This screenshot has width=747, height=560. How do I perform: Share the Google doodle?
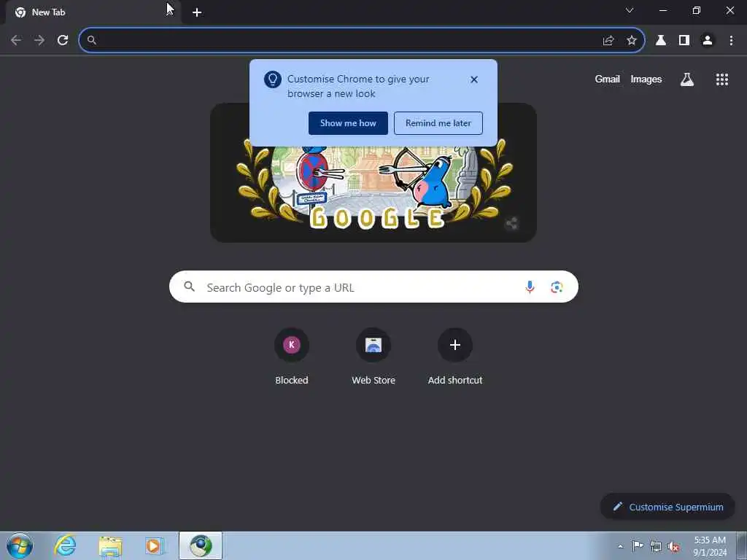pyautogui.click(x=512, y=223)
